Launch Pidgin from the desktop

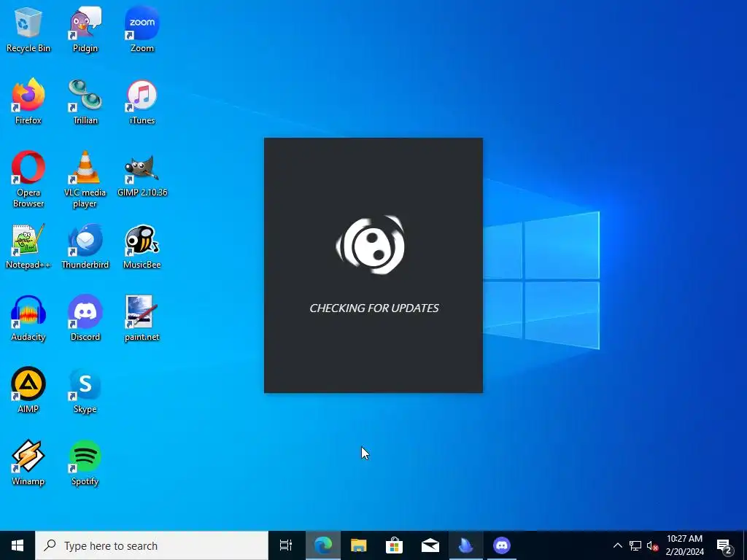(x=85, y=29)
